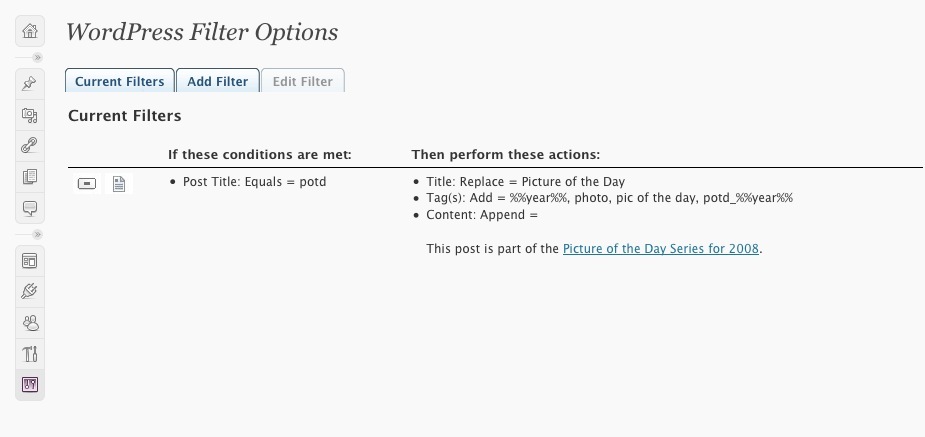The height and width of the screenshot is (437, 925).
Task: Open the highlighted Settings icon
Action: click(x=29, y=385)
